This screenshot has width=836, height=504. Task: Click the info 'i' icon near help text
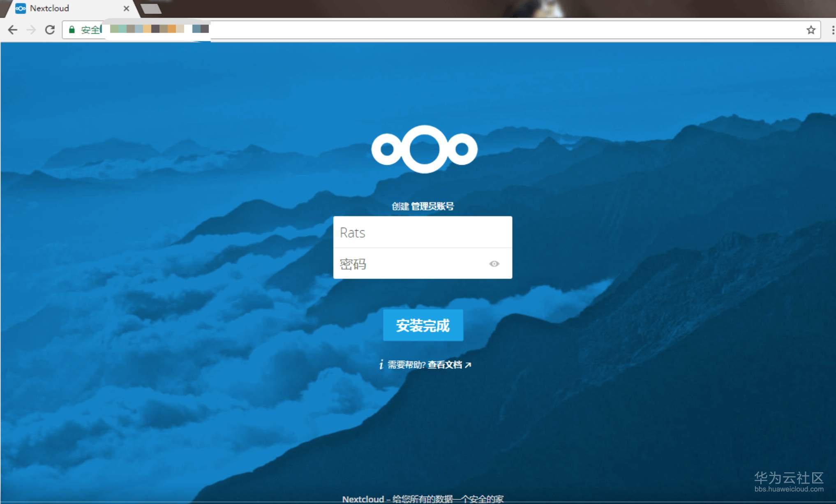pos(381,365)
